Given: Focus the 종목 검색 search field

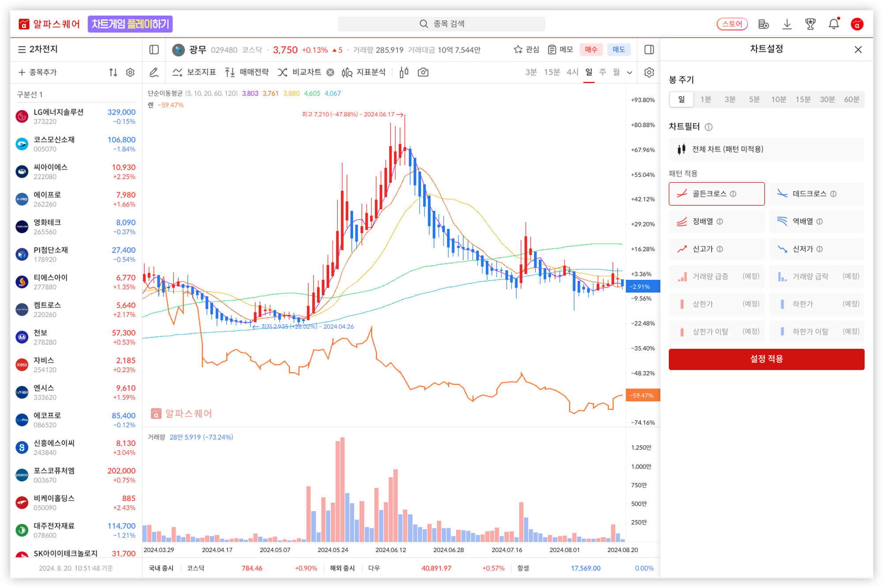Looking at the screenshot, I should click(x=441, y=24).
